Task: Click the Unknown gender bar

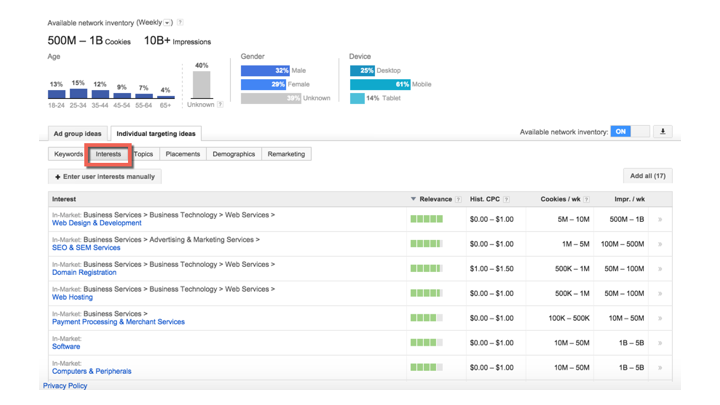Action: [271, 98]
